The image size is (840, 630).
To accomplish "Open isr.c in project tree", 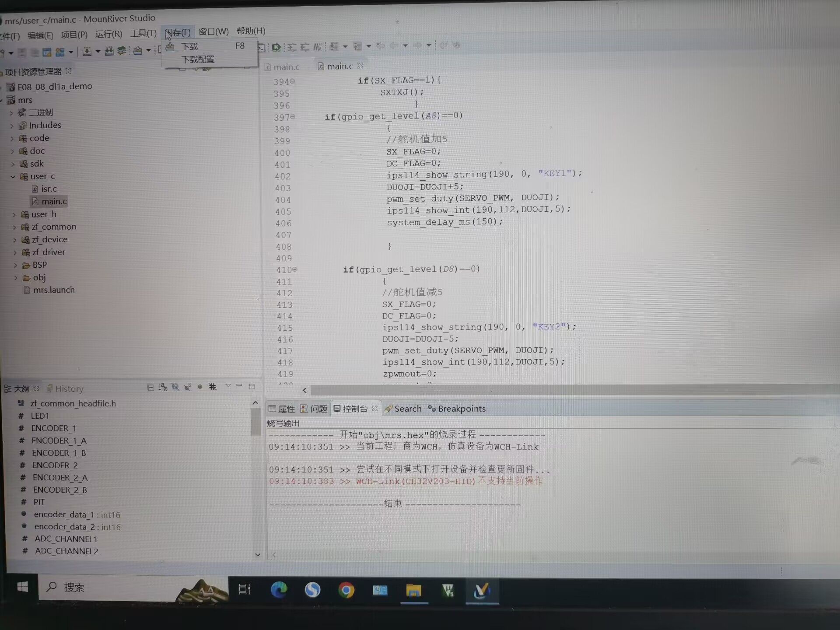I will coord(45,189).
